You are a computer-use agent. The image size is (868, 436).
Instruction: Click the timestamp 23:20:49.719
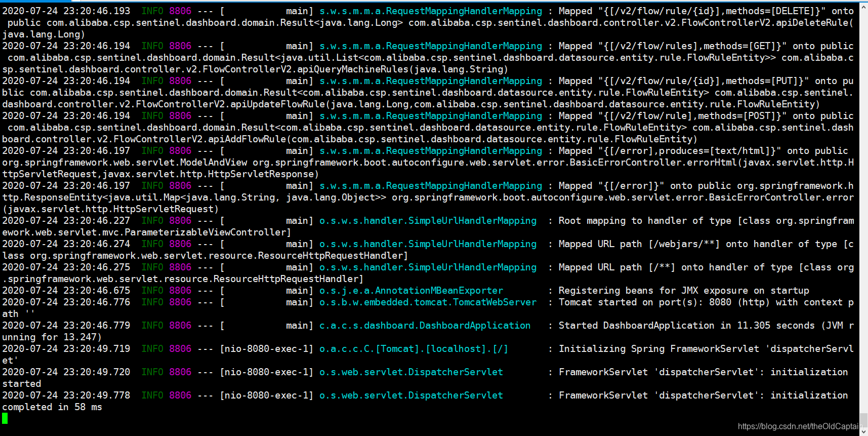pyautogui.click(x=97, y=349)
